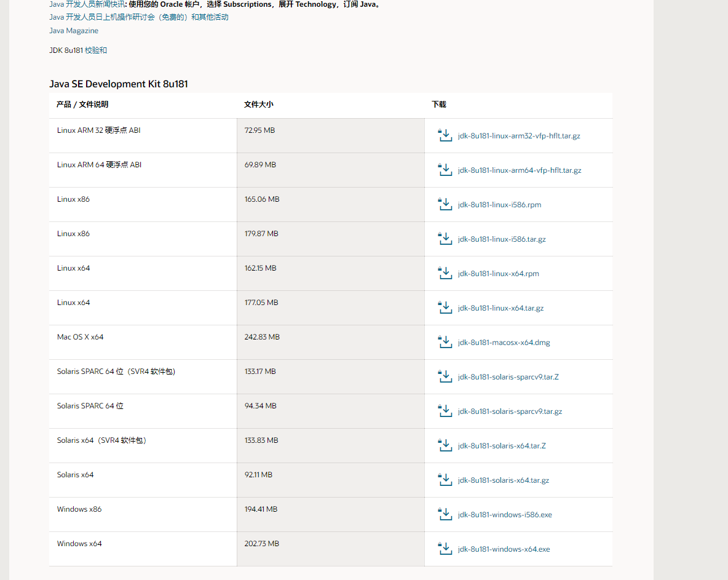728x580 pixels.
Task: Click download icon for jdk-8u181-linux-arm64-vfp-hflt.tar.gz
Action: pyautogui.click(x=445, y=170)
